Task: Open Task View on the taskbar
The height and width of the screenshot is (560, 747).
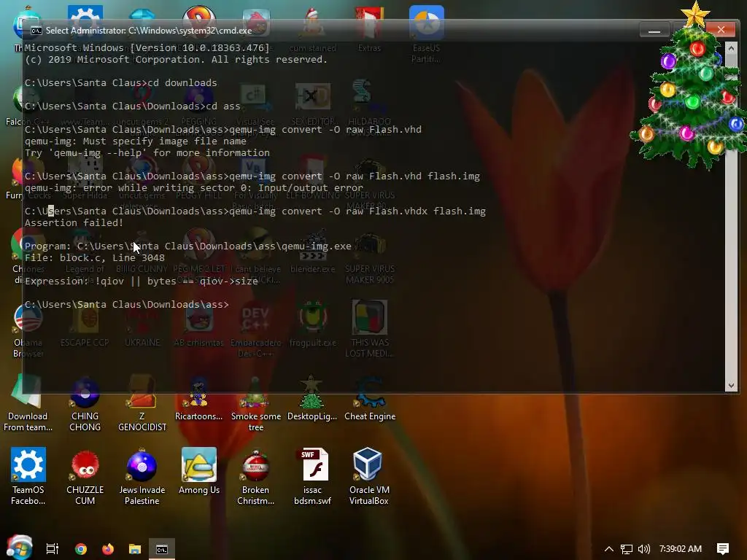Action: tap(52, 548)
